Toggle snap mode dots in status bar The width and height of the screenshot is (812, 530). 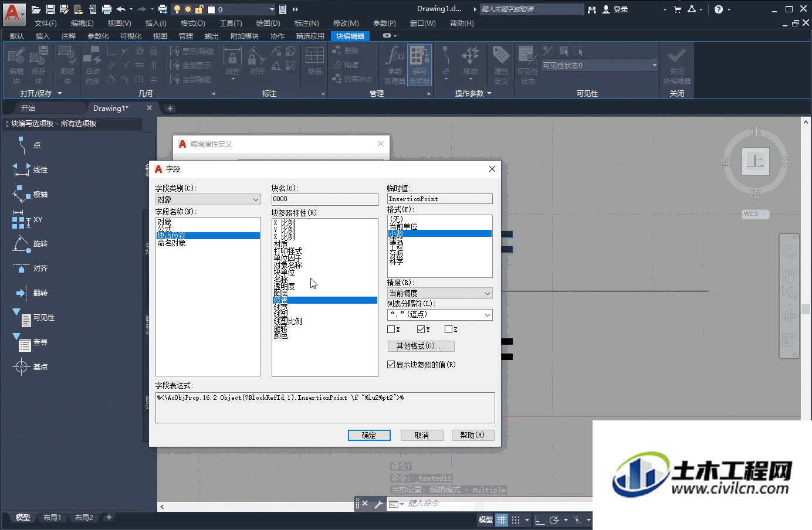(x=516, y=520)
